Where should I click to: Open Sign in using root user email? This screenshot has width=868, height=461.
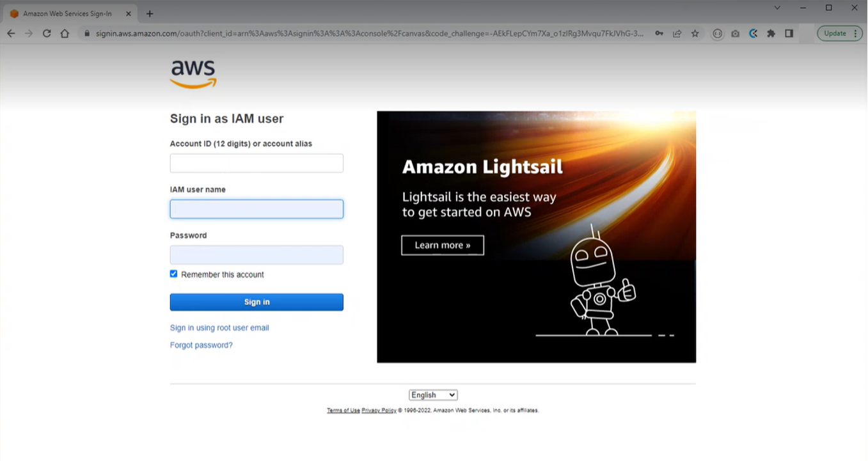pyautogui.click(x=219, y=328)
